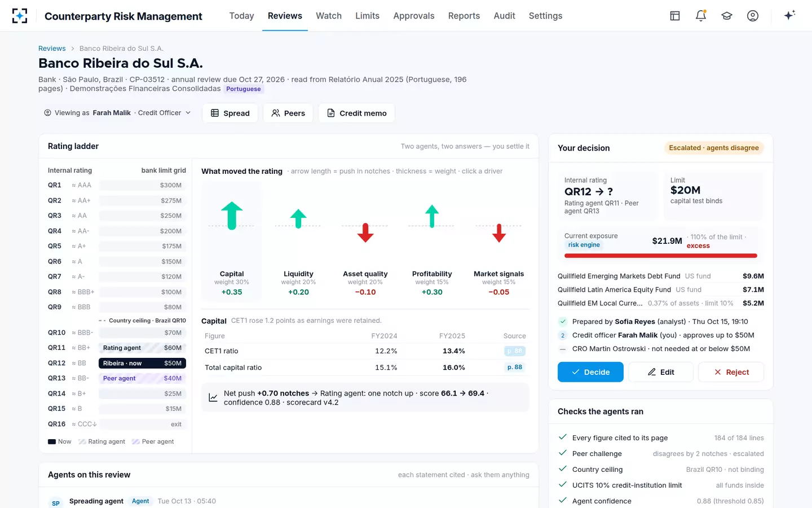Click check icon for Country ceiling
This screenshot has width=812, height=508.
click(562, 468)
